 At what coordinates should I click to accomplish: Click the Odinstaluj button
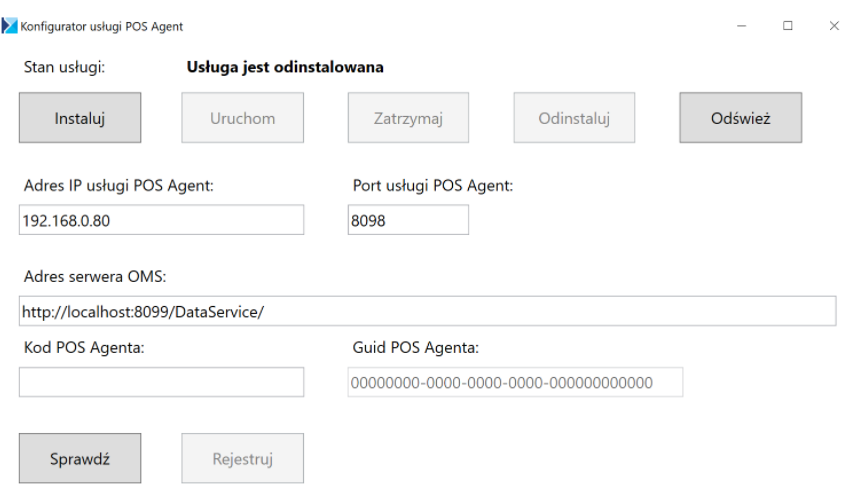(x=574, y=118)
